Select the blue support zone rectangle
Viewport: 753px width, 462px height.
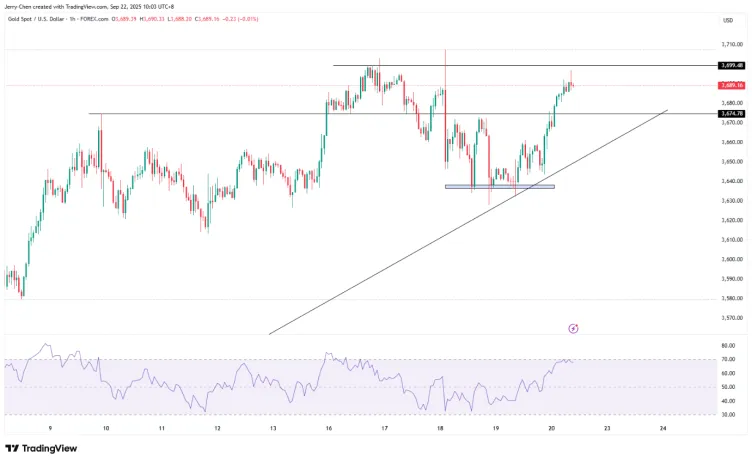pos(499,187)
